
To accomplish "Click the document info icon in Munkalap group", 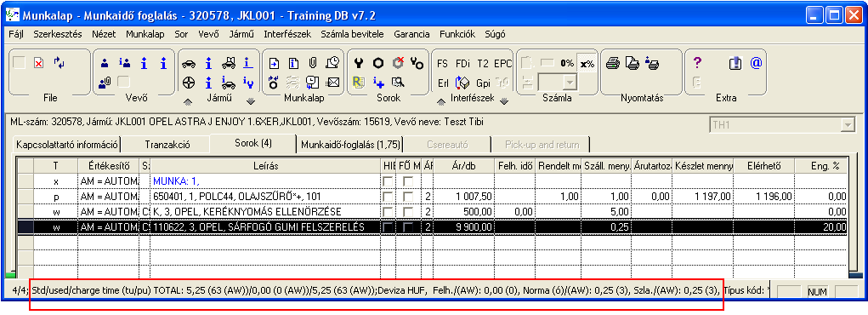I will (294, 64).
